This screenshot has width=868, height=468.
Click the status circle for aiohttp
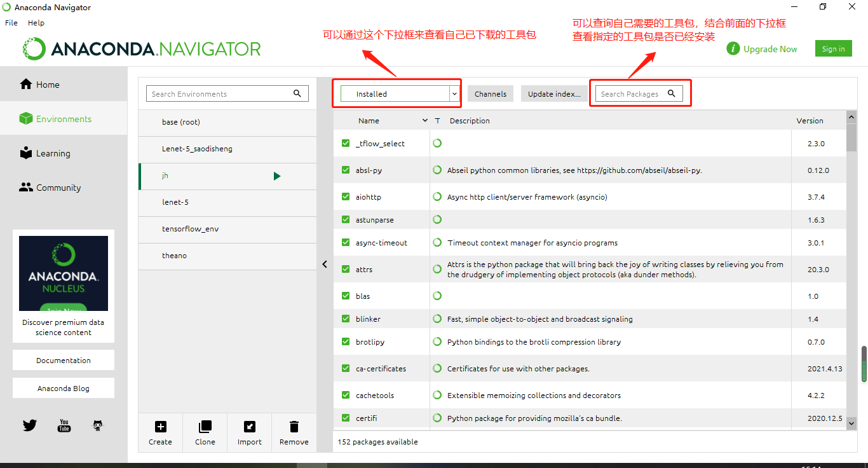(437, 196)
